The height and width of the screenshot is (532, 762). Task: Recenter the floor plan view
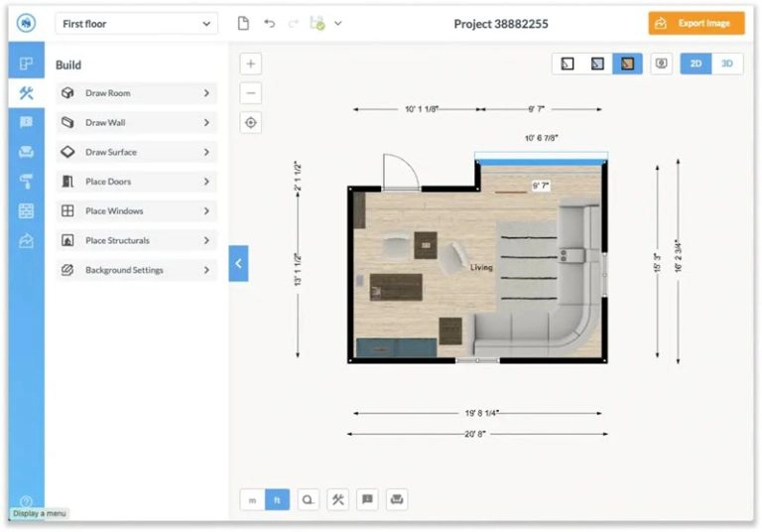(x=251, y=122)
